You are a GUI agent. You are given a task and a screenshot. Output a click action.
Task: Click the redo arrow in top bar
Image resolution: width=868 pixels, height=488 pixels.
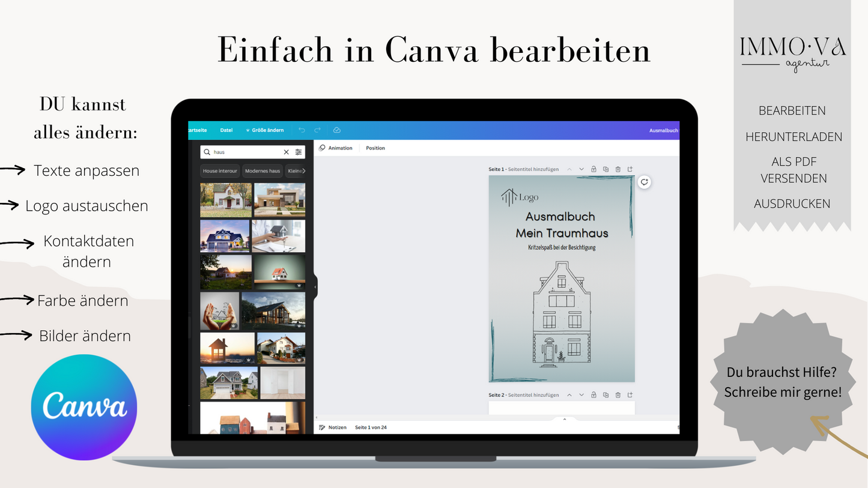pyautogui.click(x=318, y=130)
